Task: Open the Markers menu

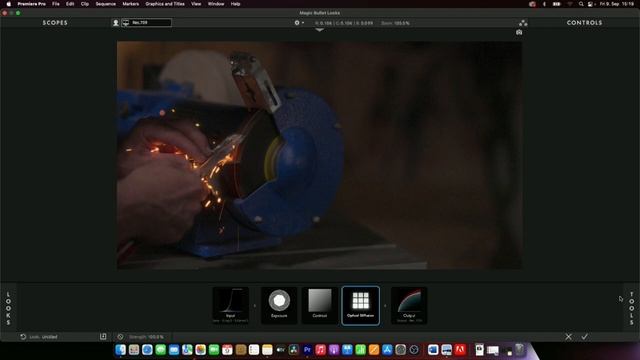Action: pyautogui.click(x=131, y=4)
